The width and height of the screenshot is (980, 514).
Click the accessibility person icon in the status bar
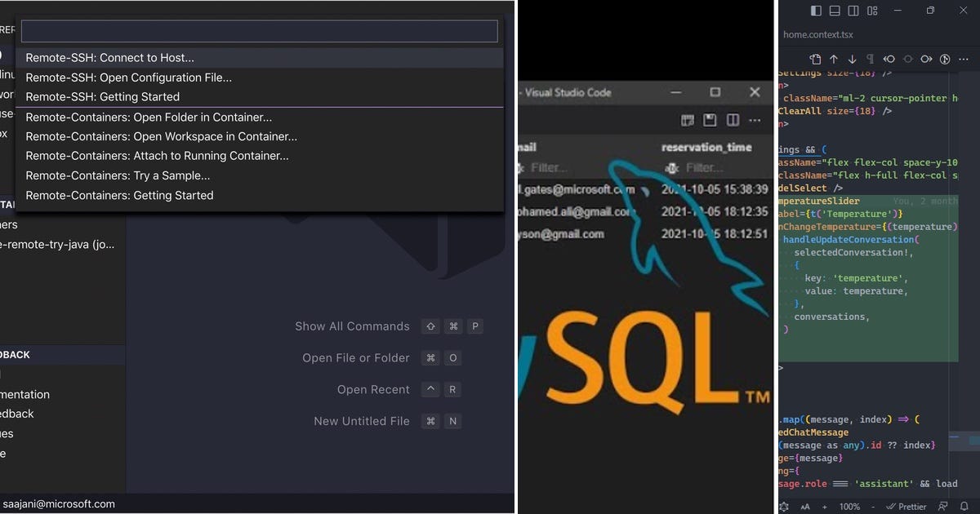pyautogui.click(x=943, y=506)
